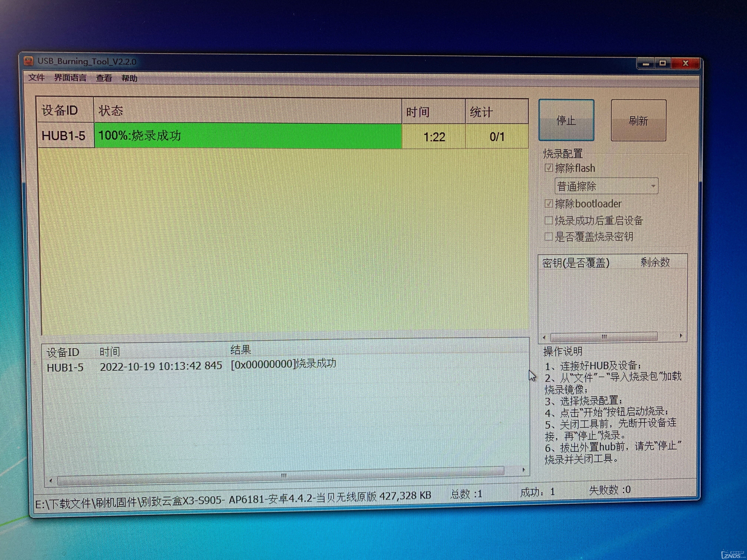Viewport: 747px width, 560px height.
Task: Enable 是否覆盖烧录密钥 checkbox
Action: 548,237
